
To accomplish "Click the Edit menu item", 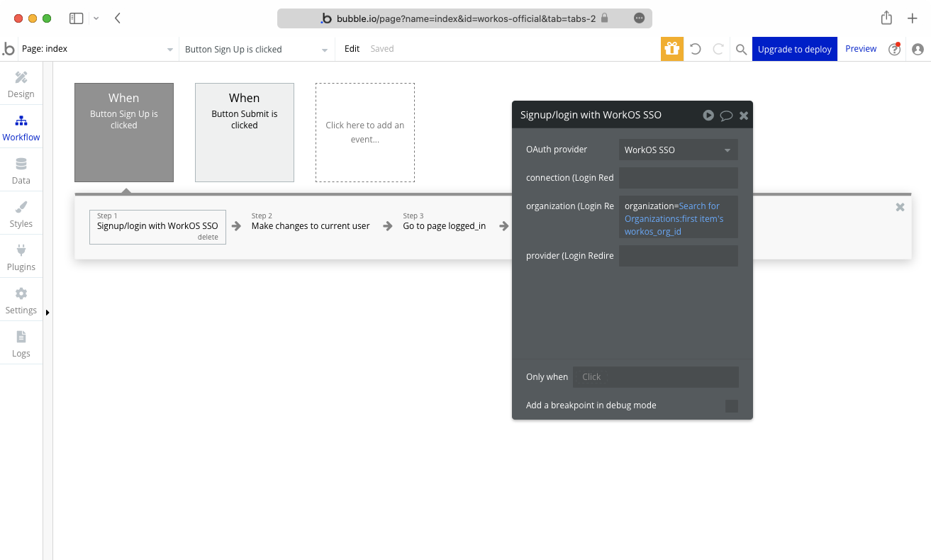I will 351,48.
